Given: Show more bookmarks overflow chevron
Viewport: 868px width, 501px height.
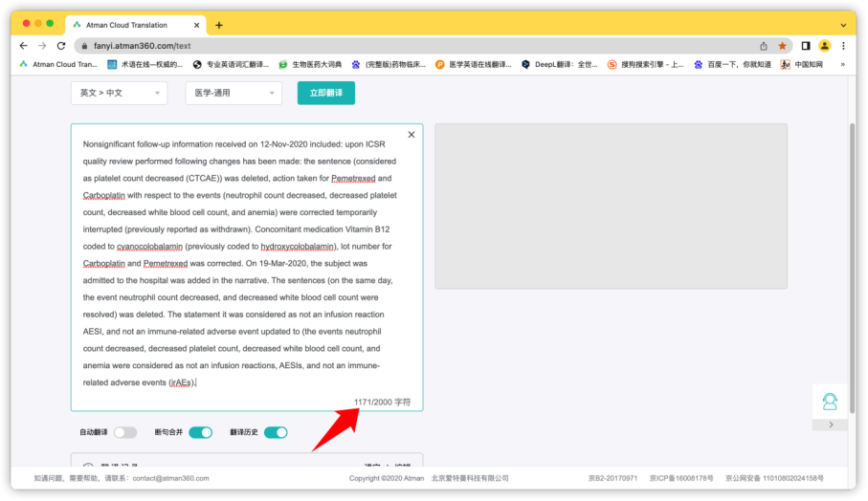Looking at the screenshot, I should tap(842, 65).
